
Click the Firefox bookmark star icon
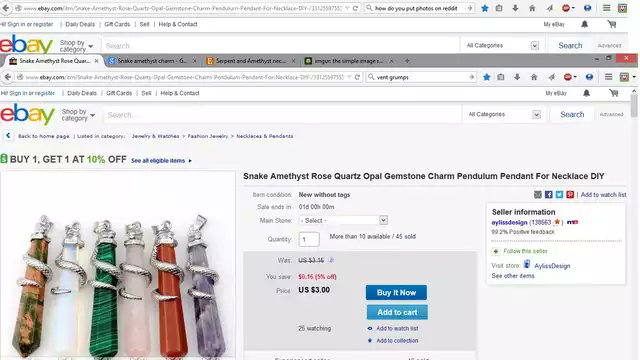point(487,77)
